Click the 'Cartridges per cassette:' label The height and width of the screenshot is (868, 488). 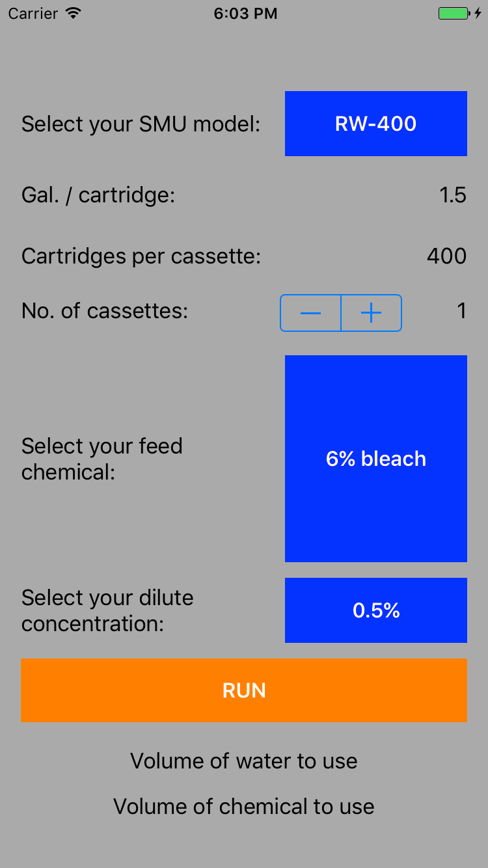141,256
